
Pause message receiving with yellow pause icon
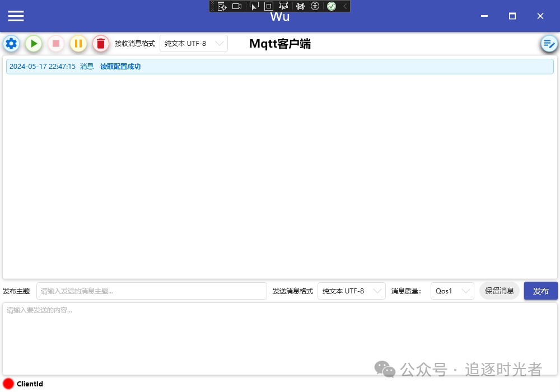point(78,44)
